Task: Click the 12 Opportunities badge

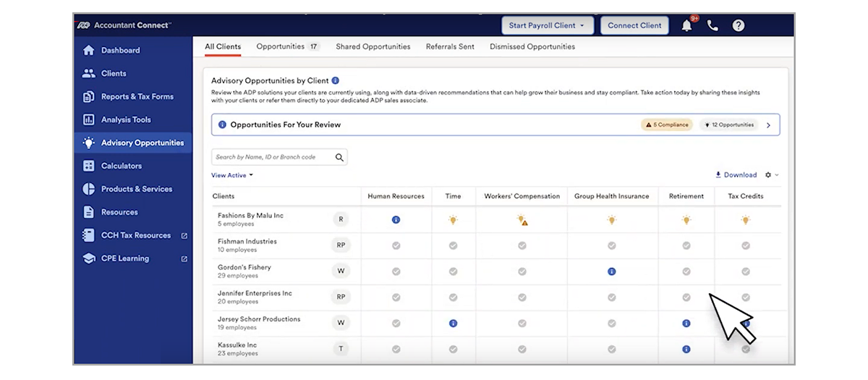Action: [728, 124]
